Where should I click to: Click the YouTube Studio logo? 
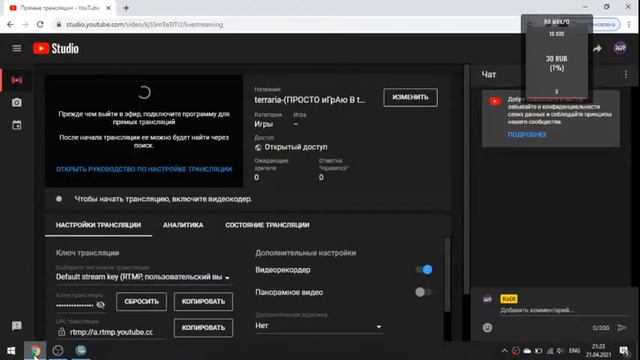click(56, 49)
